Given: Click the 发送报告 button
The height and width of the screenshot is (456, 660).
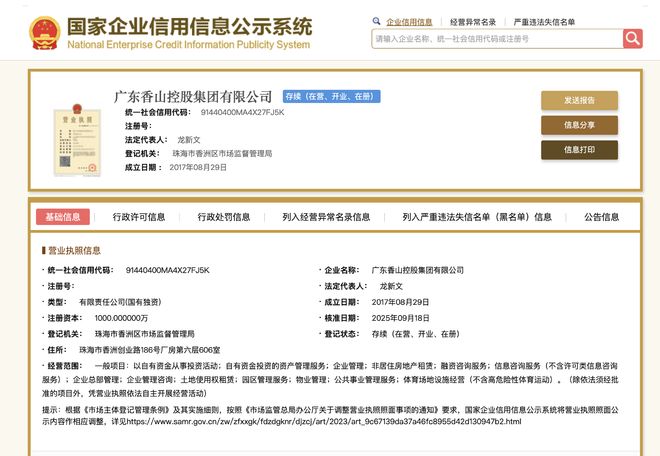Looking at the screenshot, I should point(579,100).
